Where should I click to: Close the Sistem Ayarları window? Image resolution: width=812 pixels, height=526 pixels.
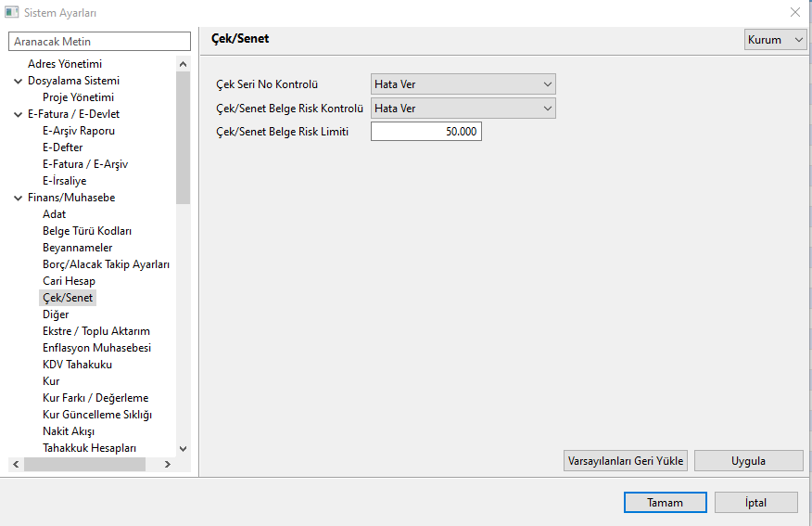(794, 12)
